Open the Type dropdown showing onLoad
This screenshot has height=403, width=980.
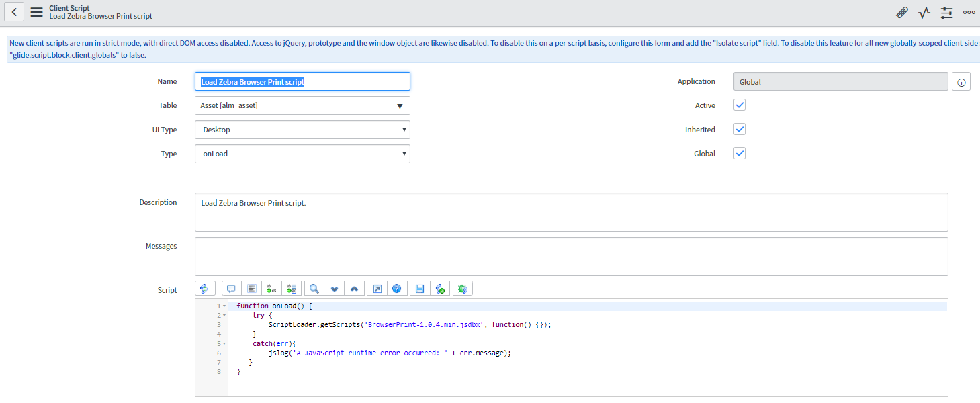302,154
